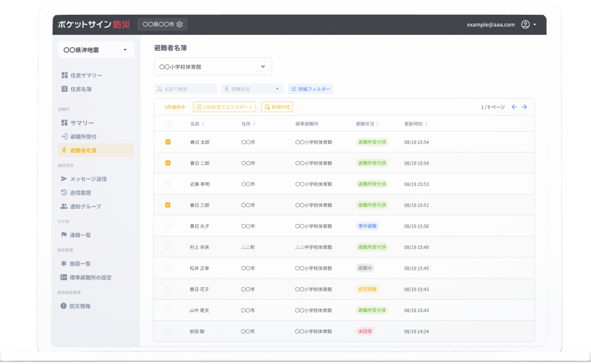This screenshot has width=591, height=364.
Task: Select 施設一覧 in the sidebar
Action: pos(80,264)
